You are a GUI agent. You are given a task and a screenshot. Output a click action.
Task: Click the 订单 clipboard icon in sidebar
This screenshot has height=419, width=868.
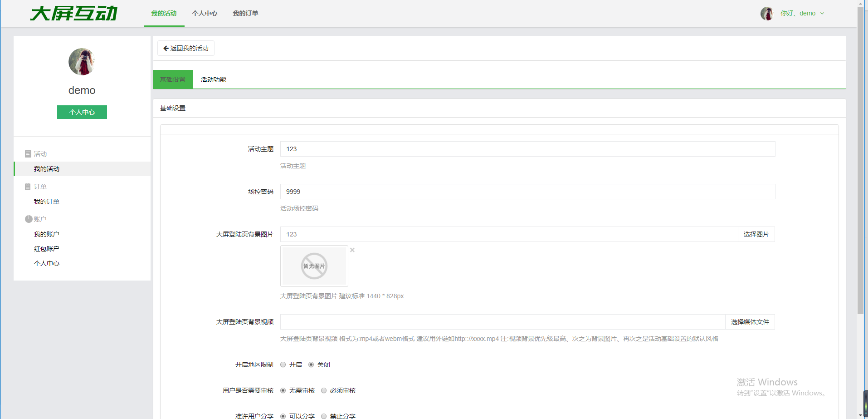click(x=28, y=187)
